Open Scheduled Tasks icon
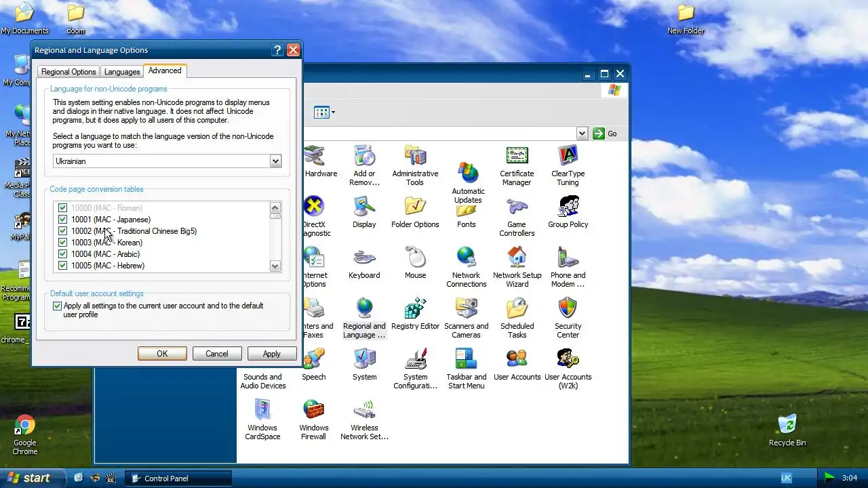This screenshot has height=488, width=868. click(x=517, y=318)
